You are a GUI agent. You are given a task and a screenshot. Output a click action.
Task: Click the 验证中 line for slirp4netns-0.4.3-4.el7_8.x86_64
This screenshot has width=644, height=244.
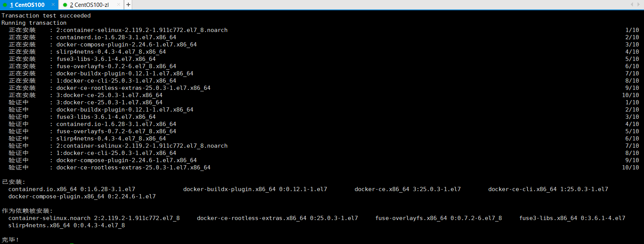(324, 139)
